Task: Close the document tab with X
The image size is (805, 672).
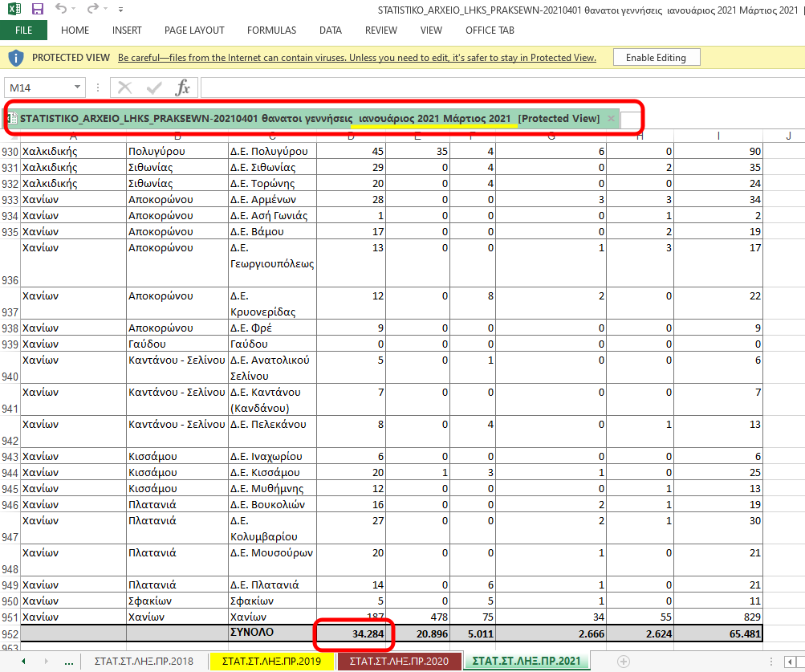Action: coord(611,119)
